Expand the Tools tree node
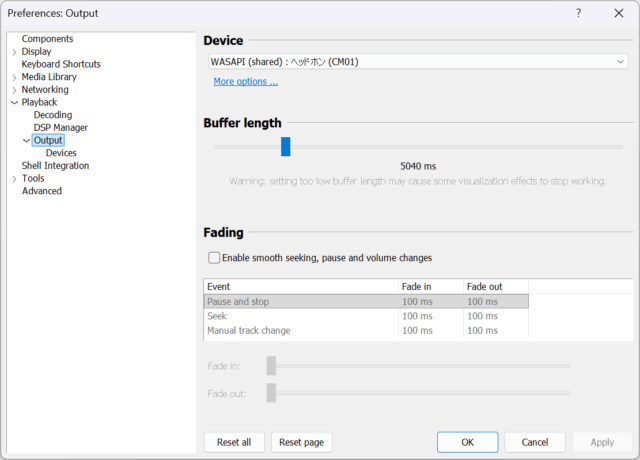The height and width of the screenshot is (460, 640). [14, 179]
